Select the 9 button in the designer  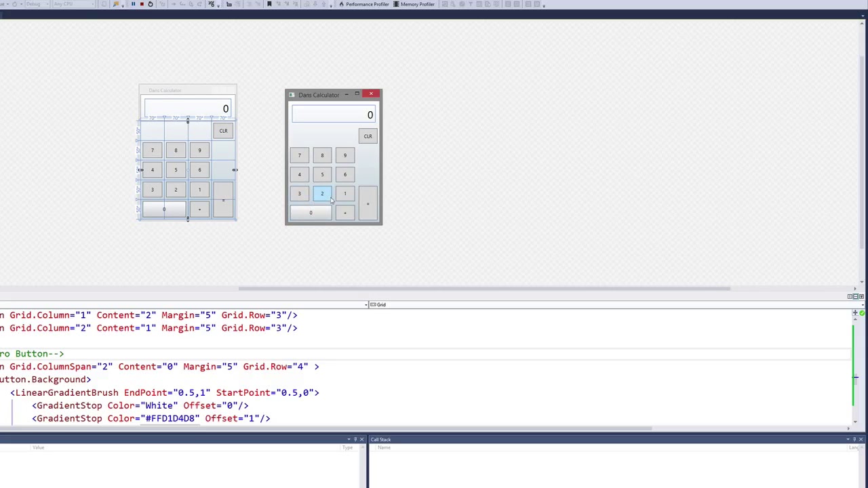coord(199,150)
